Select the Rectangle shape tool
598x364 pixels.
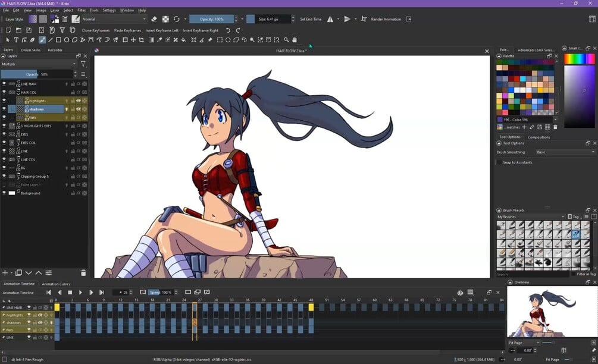58,40
